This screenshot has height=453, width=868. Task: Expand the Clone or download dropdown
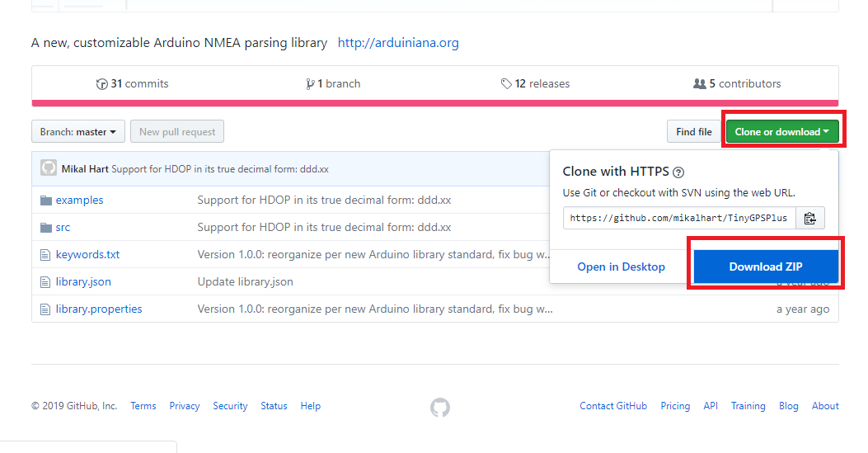coord(781,132)
